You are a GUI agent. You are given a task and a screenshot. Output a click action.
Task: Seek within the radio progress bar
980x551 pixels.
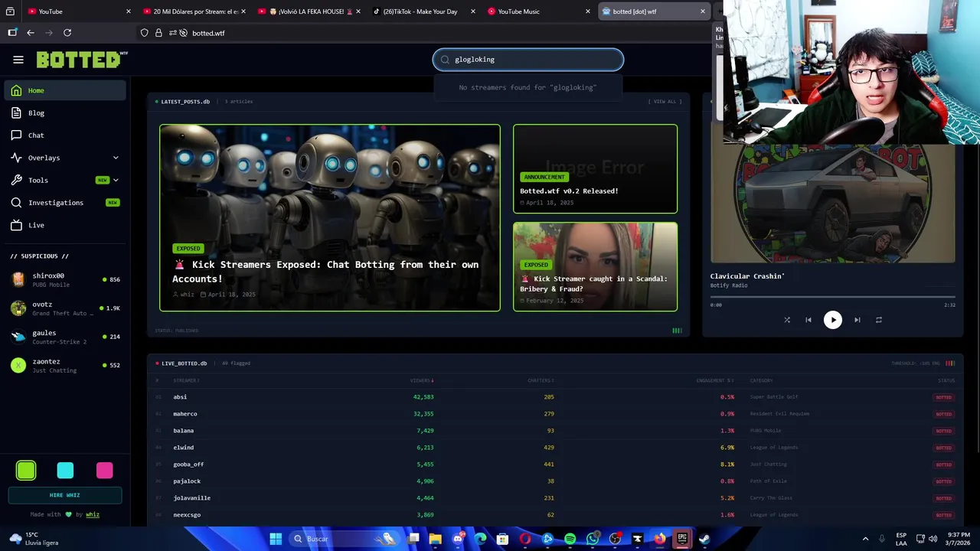(x=833, y=296)
